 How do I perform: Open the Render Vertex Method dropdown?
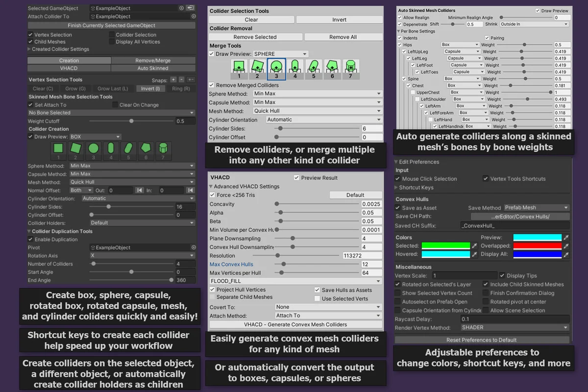(514, 327)
